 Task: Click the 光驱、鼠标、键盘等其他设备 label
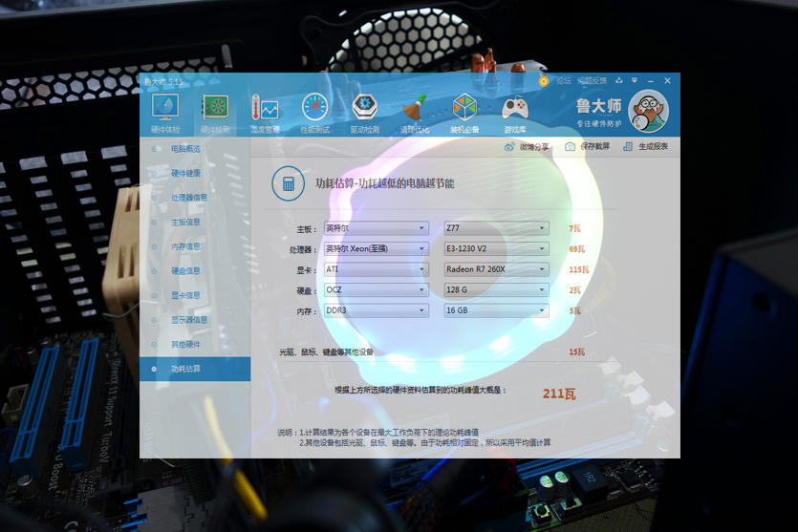[326, 351]
